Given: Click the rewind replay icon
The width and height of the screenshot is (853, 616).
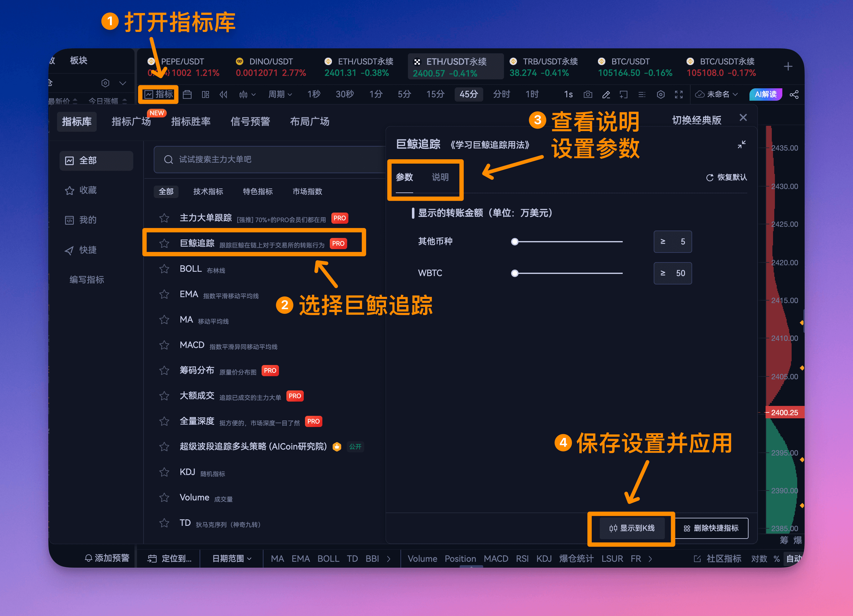Looking at the screenshot, I should (x=223, y=95).
